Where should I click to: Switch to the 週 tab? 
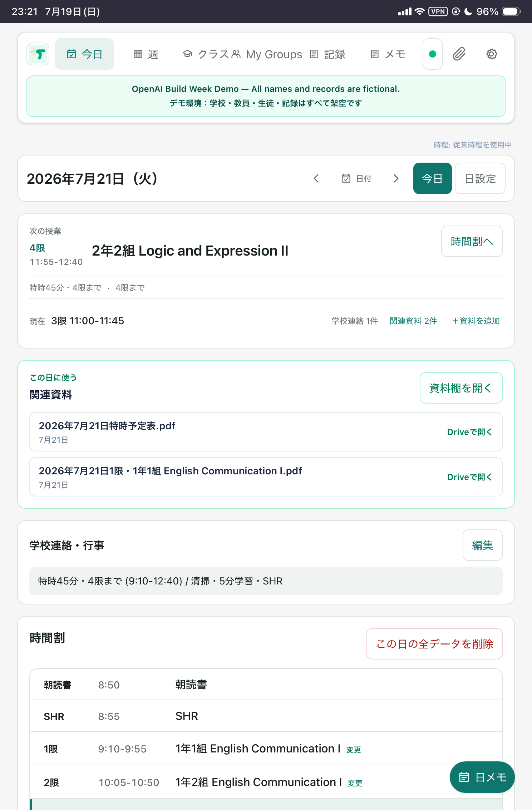146,54
